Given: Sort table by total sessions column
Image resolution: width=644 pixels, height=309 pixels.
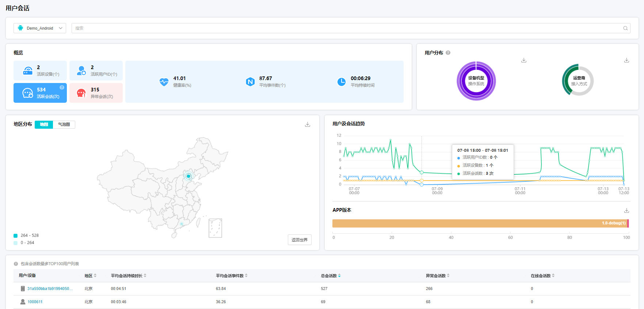Looking at the screenshot, I should [x=339, y=276].
